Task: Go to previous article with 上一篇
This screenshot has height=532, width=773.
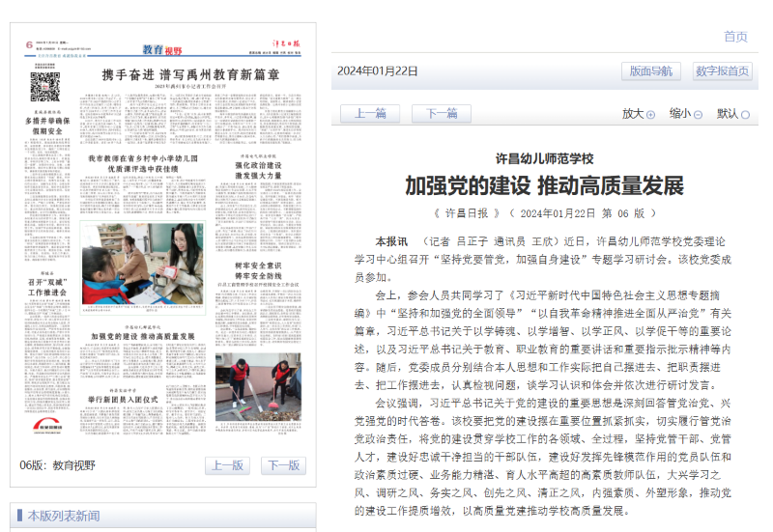Action: pyautogui.click(x=369, y=114)
